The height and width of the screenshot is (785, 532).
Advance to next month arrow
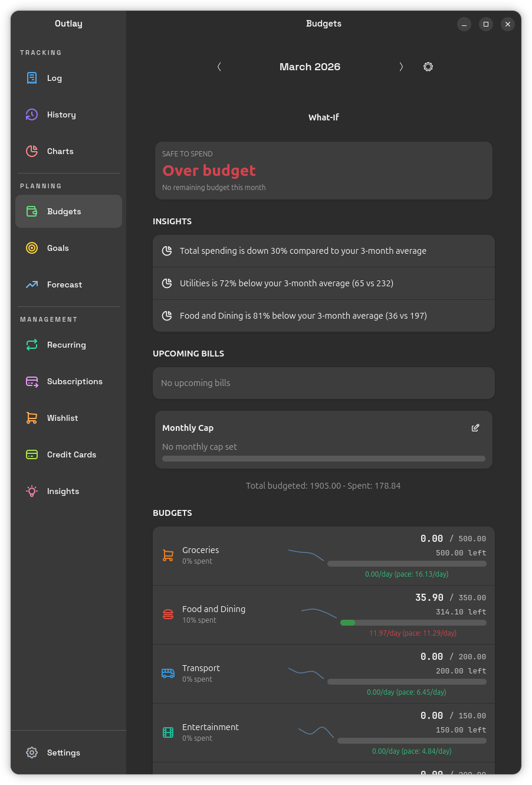(x=401, y=67)
